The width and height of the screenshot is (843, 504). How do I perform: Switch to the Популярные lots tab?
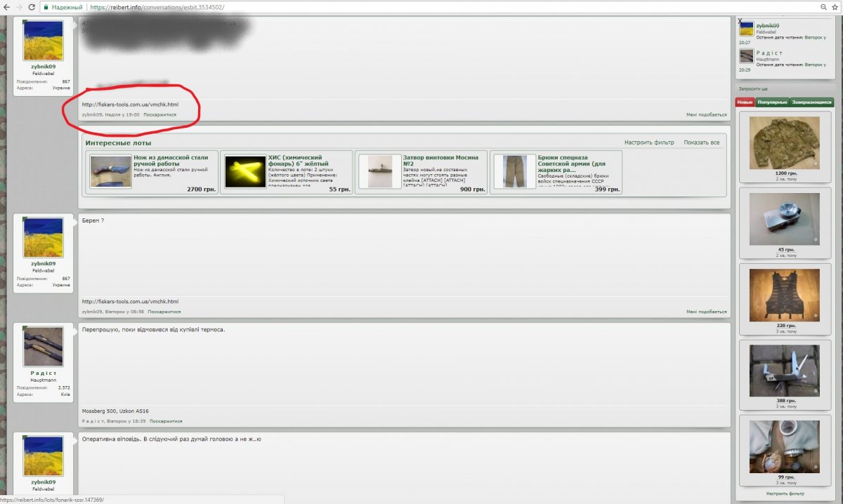tap(772, 102)
